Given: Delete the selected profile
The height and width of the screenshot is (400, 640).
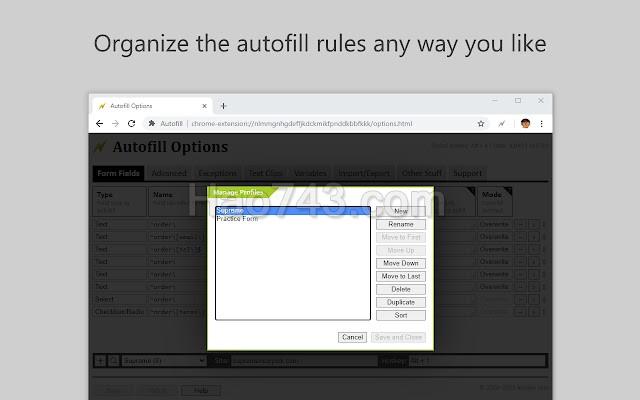Looking at the screenshot, I should pos(401,289).
